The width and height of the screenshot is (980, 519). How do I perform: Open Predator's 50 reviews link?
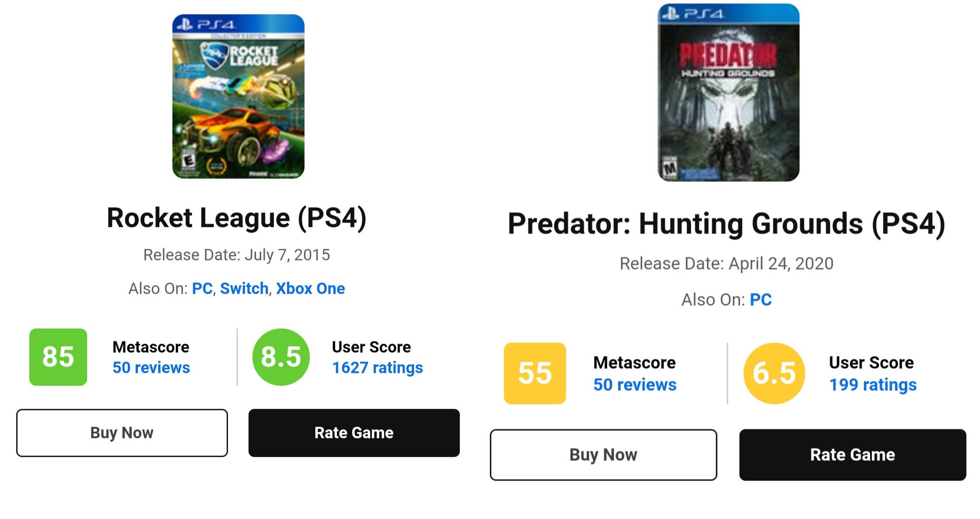[x=634, y=385]
